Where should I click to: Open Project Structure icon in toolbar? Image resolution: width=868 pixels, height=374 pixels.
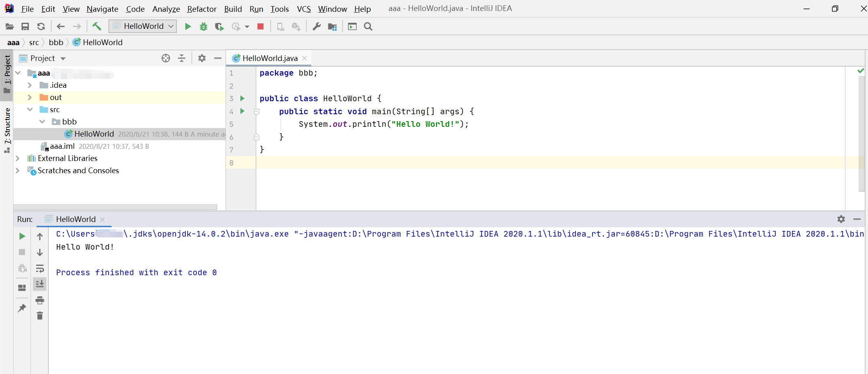click(332, 27)
